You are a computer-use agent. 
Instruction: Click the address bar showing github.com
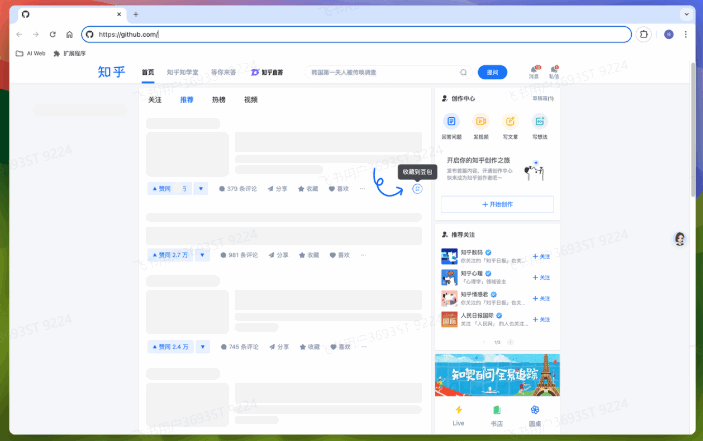coord(356,35)
